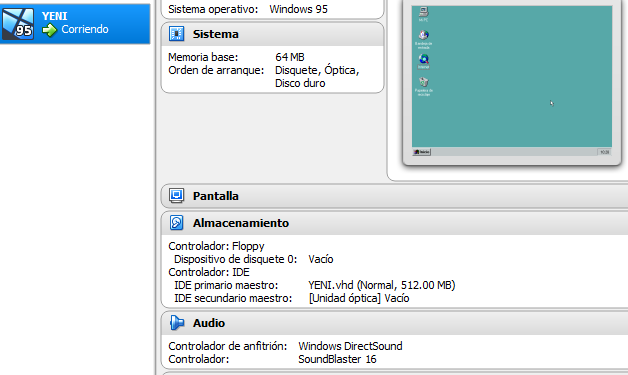Click the 'Controlador: IDE' line
This screenshot has height=375, width=628.
[x=209, y=272]
